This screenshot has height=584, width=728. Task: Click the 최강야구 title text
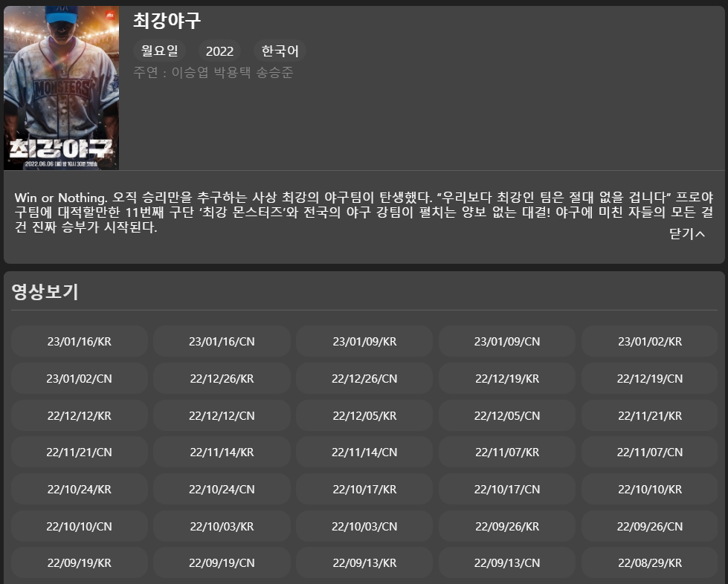[x=167, y=20]
